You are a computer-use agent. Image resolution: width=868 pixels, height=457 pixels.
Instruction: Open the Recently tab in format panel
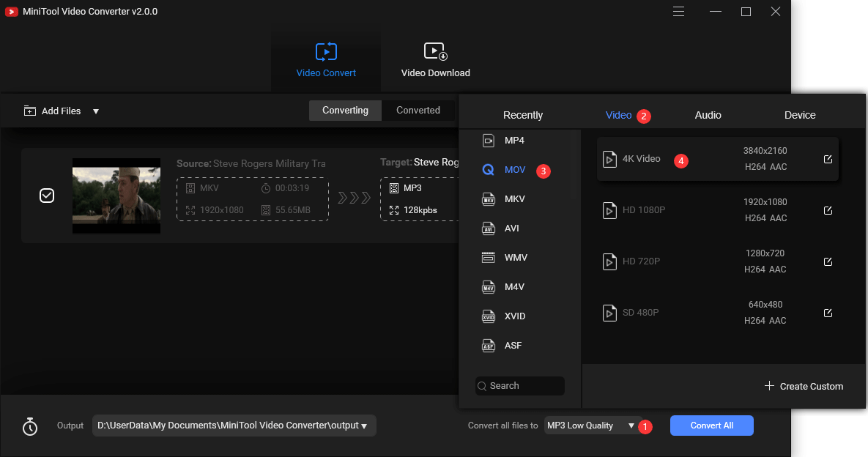point(522,115)
